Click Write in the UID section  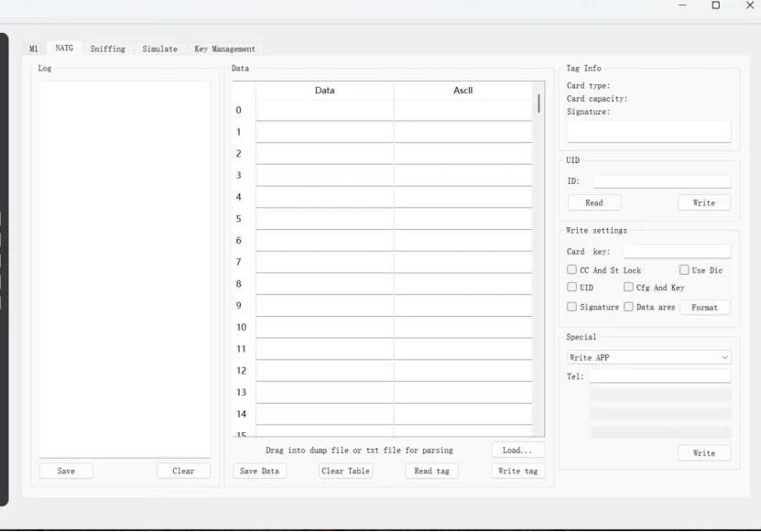[x=704, y=203]
